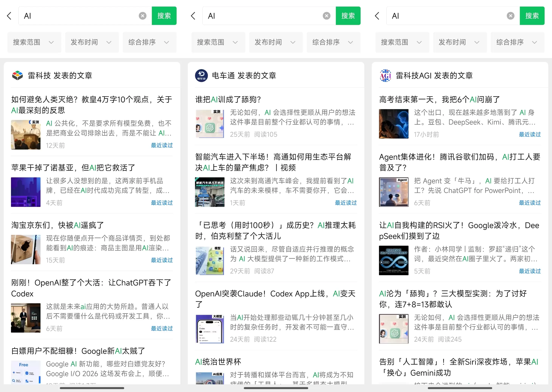Clear the search text in the 雷科技AGI panel
552x392 pixels.
511,16
